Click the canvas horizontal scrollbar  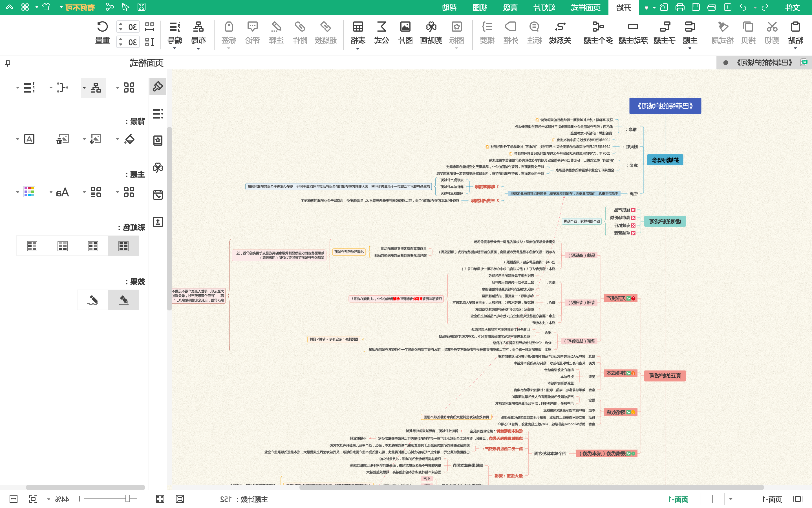click(x=531, y=487)
